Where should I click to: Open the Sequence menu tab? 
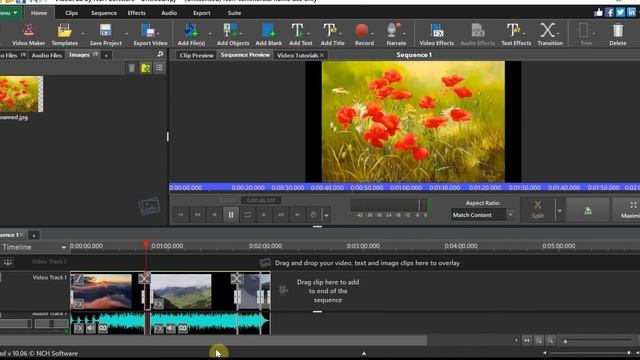pos(104,13)
